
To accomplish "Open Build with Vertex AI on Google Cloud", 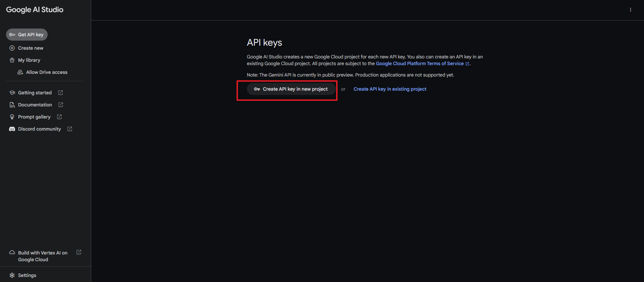I will click(43, 256).
